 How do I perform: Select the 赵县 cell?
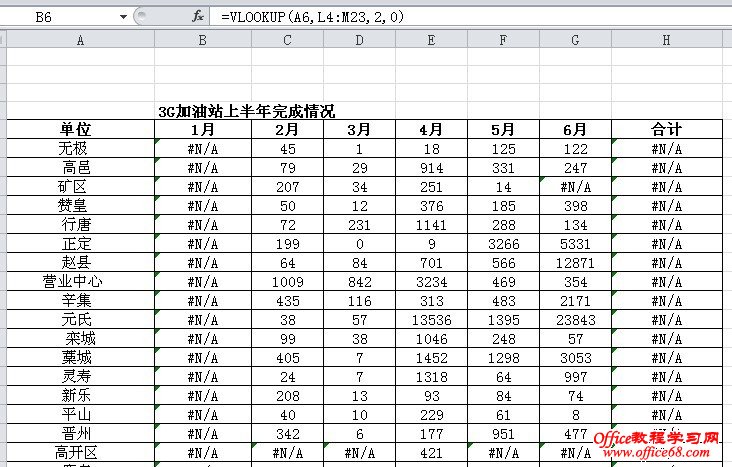point(80,263)
